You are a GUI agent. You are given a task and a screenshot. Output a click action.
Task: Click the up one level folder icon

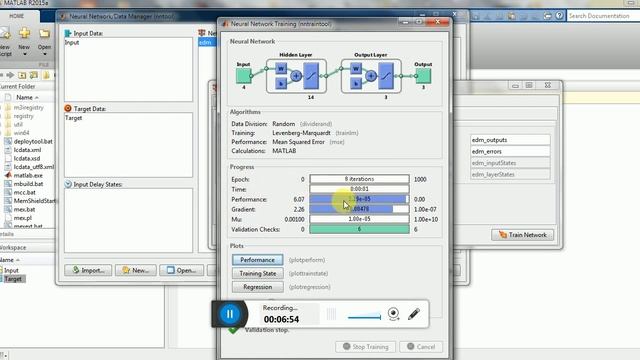tap(22, 75)
